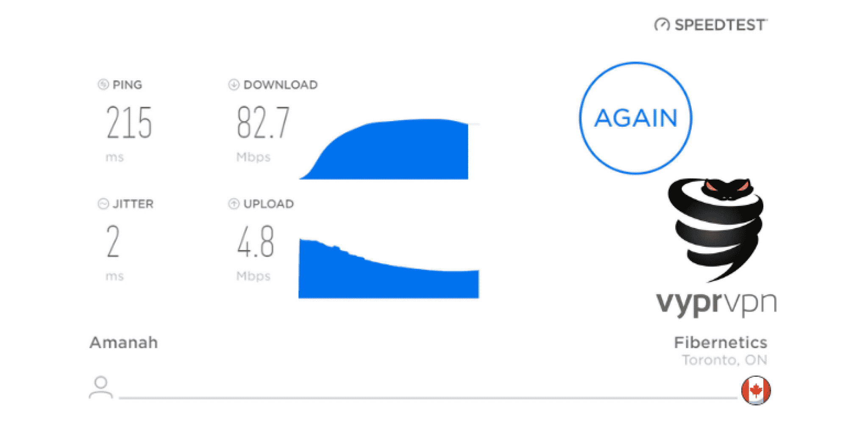Click the connection line between user and server
The width and height of the screenshot is (868, 434).
click(x=428, y=398)
